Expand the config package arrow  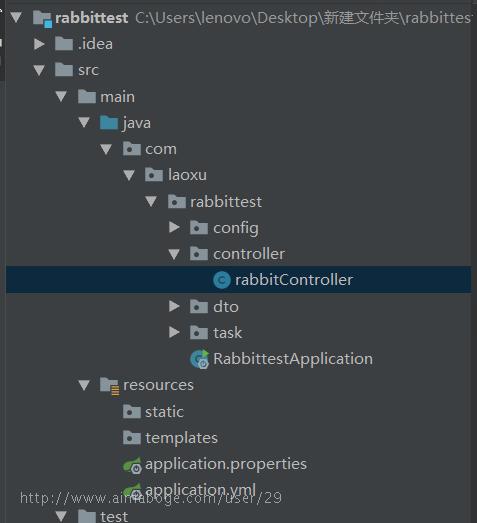pyautogui.click(x=174, y=227)
